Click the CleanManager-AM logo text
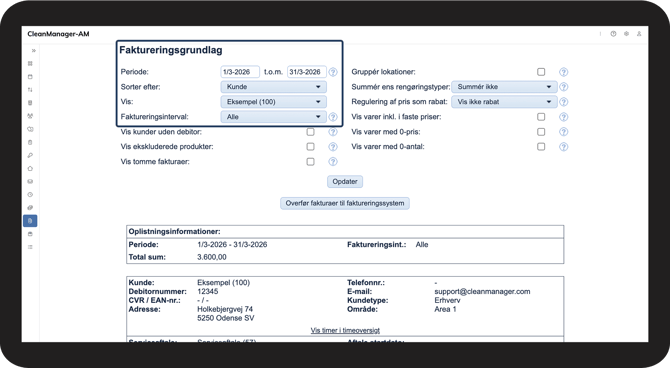Screen dimensions: 670x368 pos(58,34)
